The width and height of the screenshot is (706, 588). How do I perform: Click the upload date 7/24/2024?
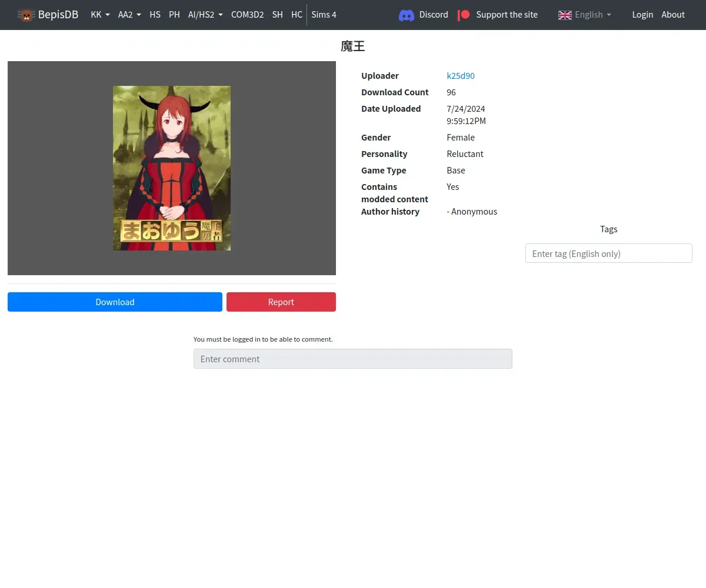click(466, 109)
